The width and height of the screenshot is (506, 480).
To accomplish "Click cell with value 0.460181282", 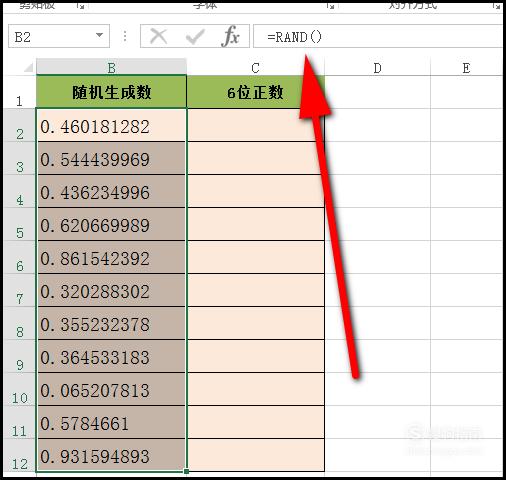I will (111, 125).
